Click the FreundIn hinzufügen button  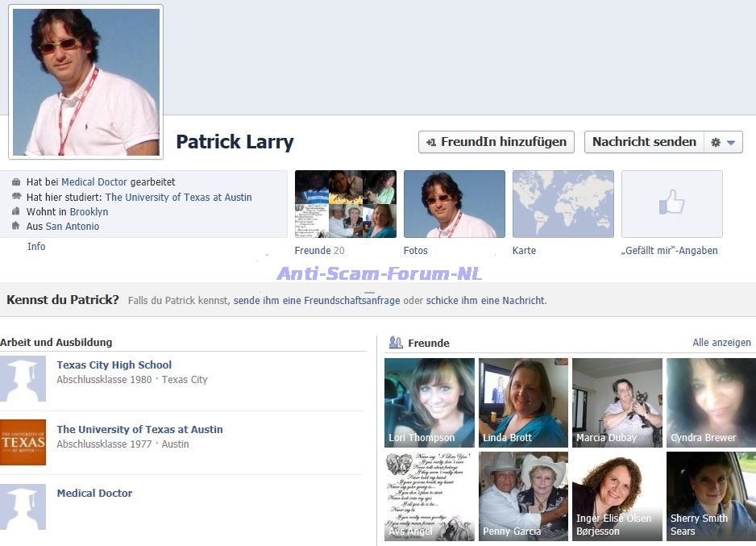pyautogui.click(x=496, y=142)
